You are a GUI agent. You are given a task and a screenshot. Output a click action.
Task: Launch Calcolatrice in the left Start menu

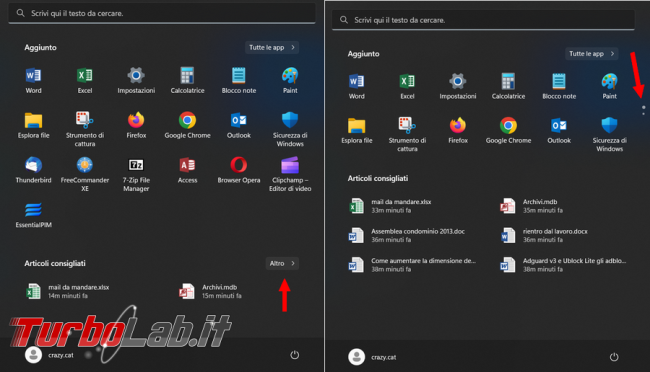click(187, 80)
